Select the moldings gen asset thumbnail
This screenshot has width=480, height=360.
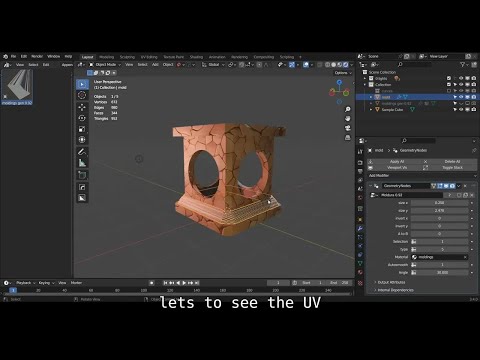(x=17, y=87)
